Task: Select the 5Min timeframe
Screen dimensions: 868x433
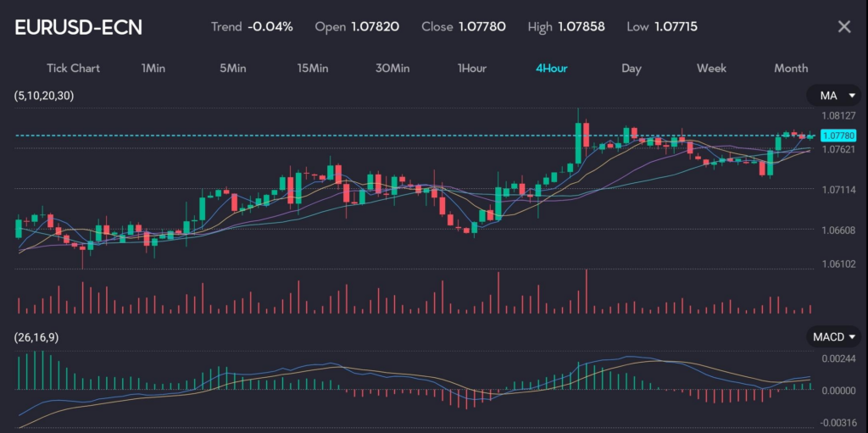Action: point(232,68)
